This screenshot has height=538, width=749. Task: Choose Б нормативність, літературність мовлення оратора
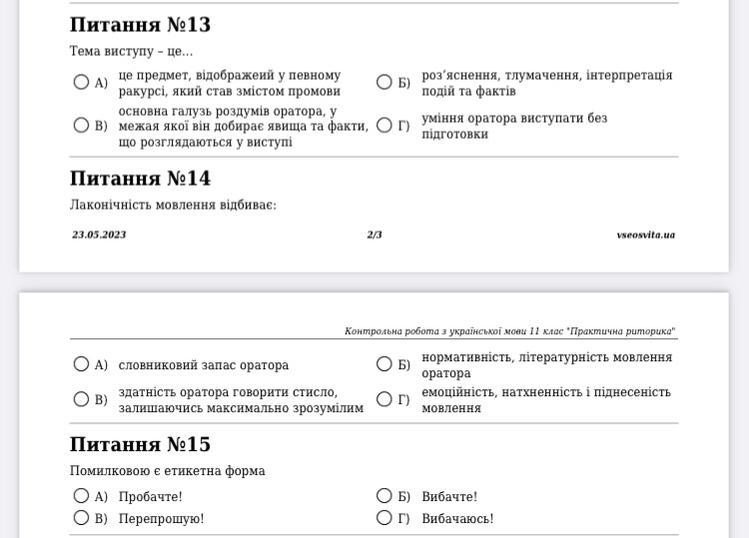[x=384, y=364]
